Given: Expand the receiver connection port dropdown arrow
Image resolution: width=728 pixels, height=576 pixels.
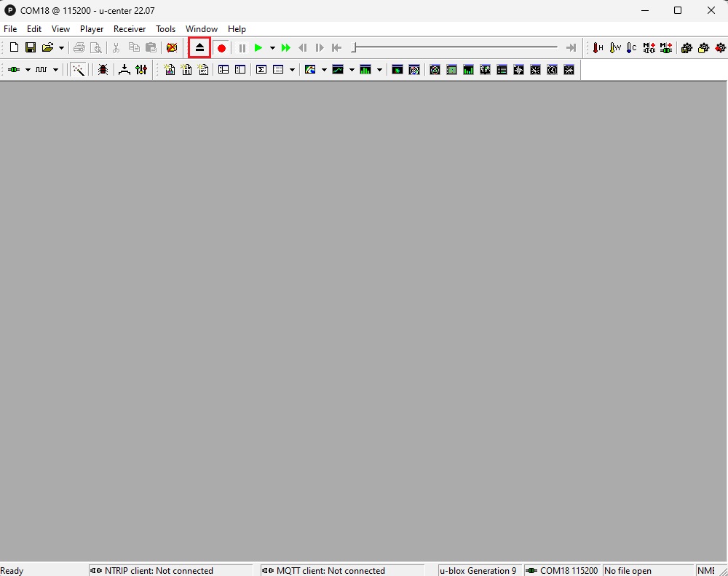Looking at the screenshot, I should (x=28, y=70).
